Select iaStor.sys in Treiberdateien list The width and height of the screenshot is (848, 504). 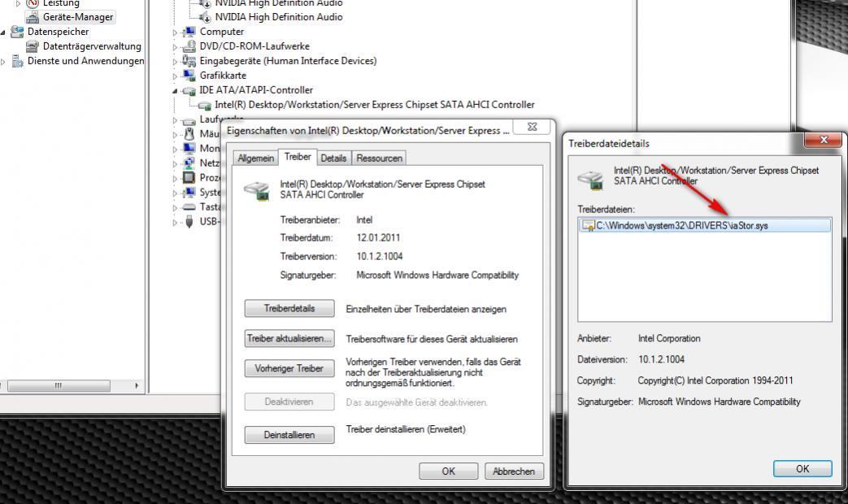tap(704, 225)
